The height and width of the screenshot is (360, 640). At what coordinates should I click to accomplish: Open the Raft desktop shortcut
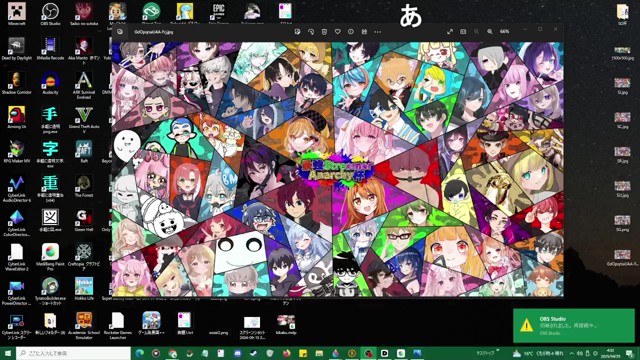pos(84,151)
